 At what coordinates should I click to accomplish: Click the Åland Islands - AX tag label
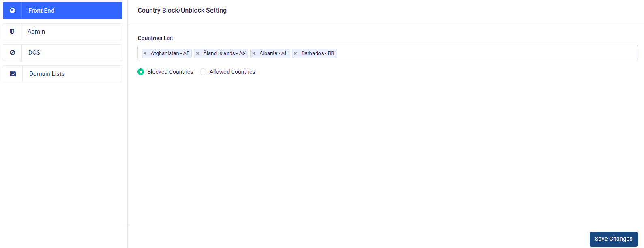224,53
